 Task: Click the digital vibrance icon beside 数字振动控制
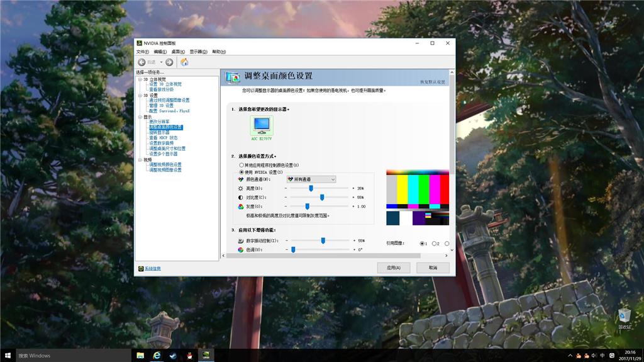pyautogui.click(x=241, y=240)
